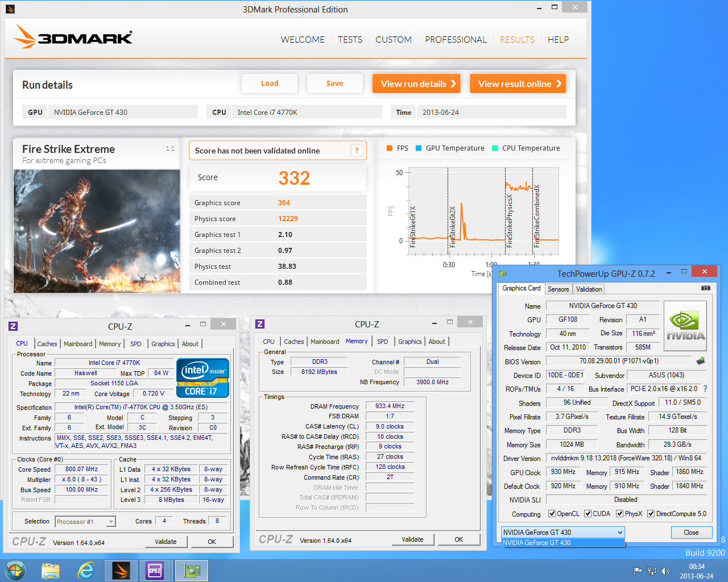This screenshot has width=728, height=582.
Task: Click View run details button
Action: click(x=416, y=84)
